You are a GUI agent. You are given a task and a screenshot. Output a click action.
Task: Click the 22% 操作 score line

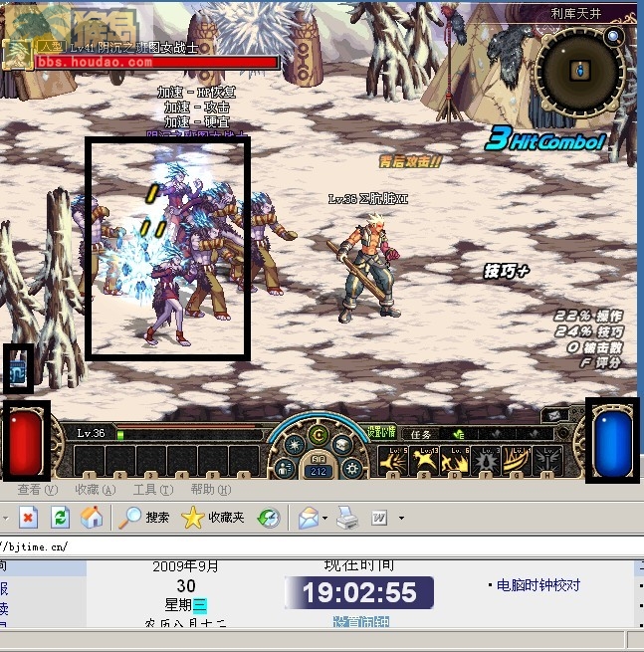click(588, 316)
